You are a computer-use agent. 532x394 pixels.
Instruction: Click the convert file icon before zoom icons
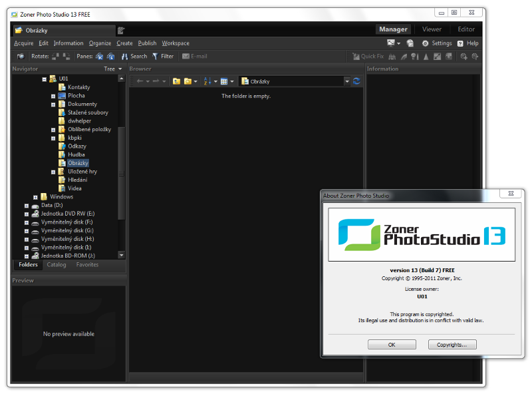448,57
